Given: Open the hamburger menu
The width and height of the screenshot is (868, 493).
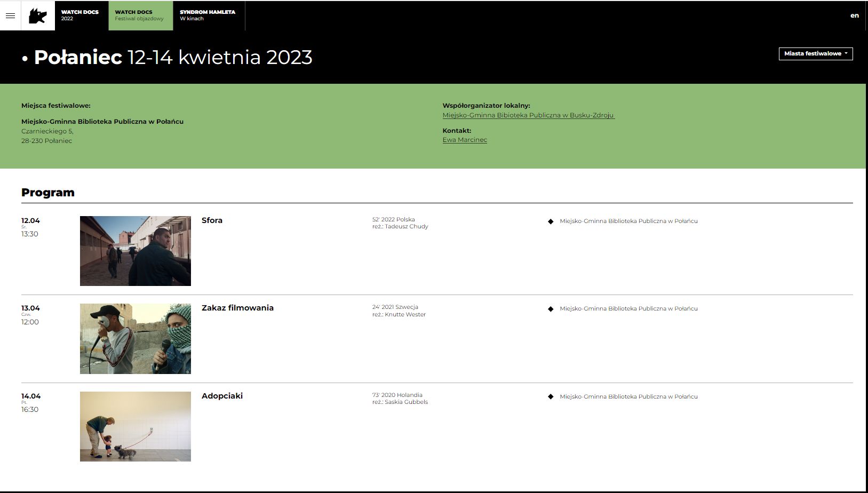Looking at the screenshot, I should pyautogui.click(x=10, y=15).
